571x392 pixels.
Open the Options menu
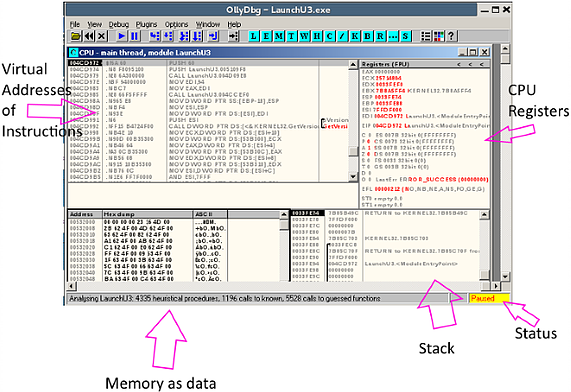(176, 24)
